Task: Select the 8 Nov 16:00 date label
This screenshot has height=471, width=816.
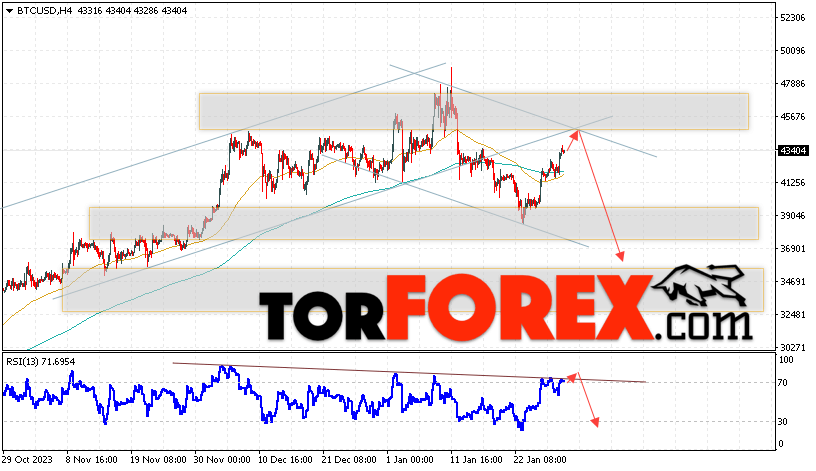Action: point(92,460)
